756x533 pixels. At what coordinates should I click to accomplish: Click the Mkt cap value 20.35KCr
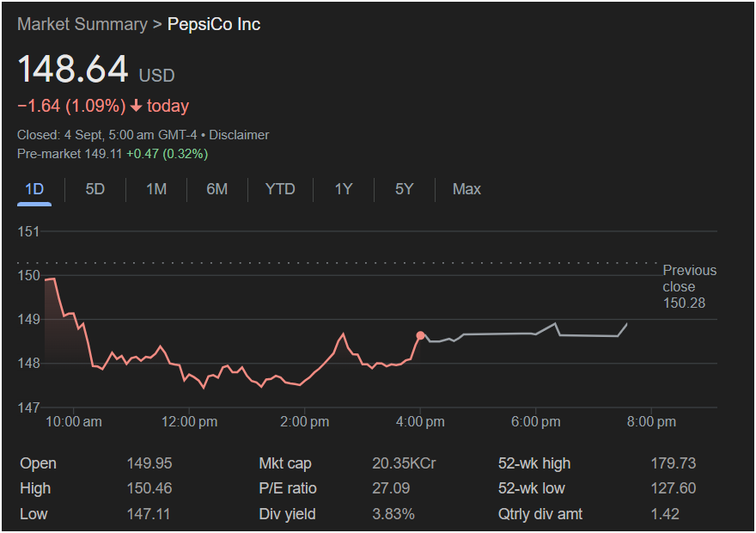(x=404, y=463)
